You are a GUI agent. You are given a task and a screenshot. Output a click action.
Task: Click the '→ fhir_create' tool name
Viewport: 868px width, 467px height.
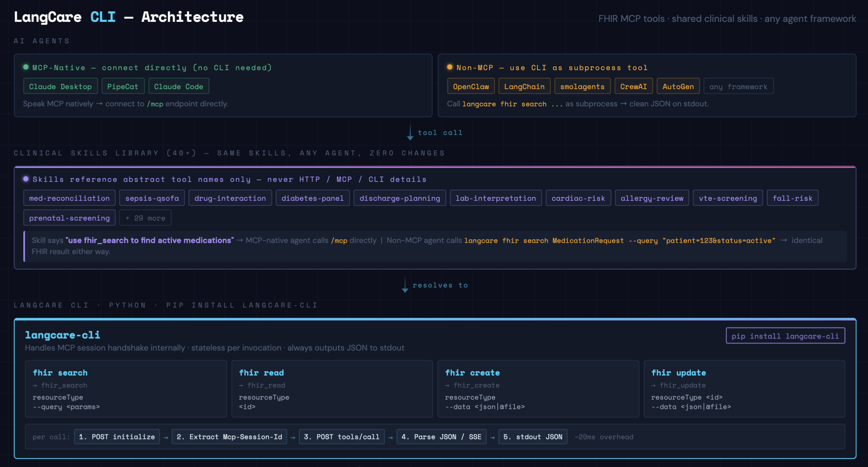pyautogui.click(x=472, y=385)
